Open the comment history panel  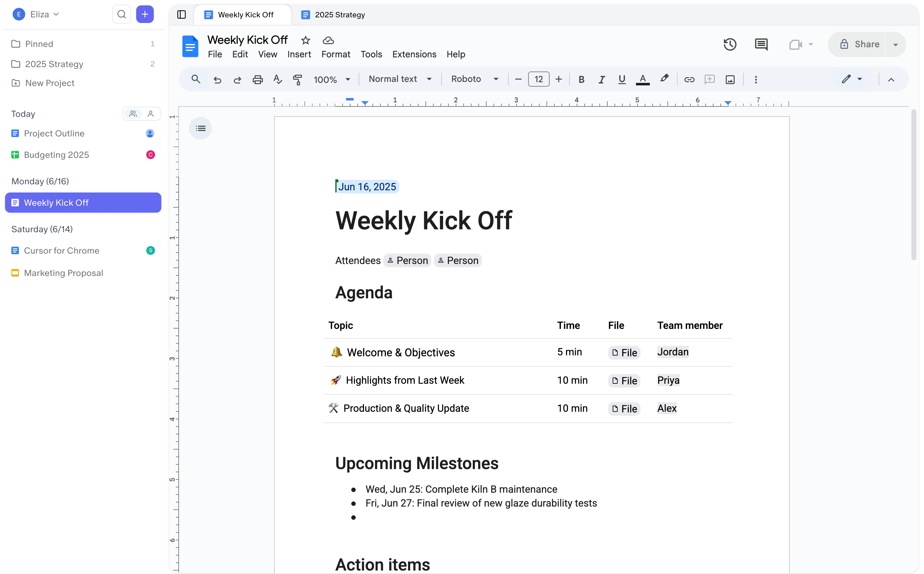761,44
